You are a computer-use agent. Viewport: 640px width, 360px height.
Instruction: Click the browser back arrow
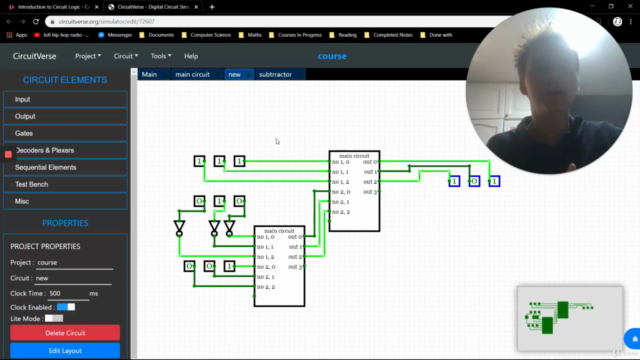[9, 22]
